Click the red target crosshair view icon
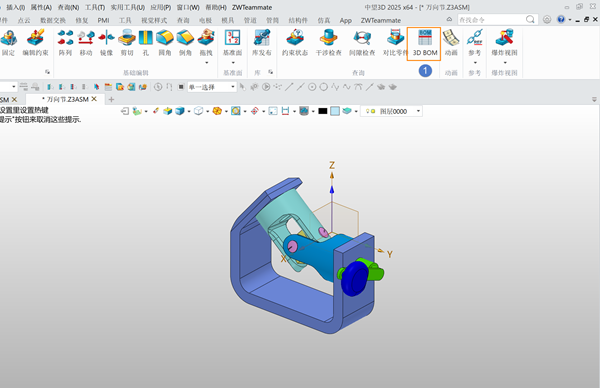This screenshot has height=388, width=600. (x=254, y=111)
